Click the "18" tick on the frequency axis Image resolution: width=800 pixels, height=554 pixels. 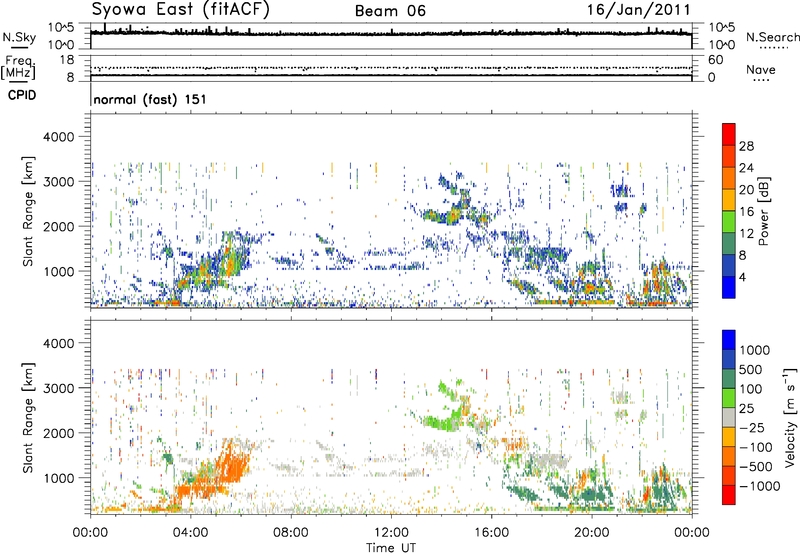[x=67, y=60]
